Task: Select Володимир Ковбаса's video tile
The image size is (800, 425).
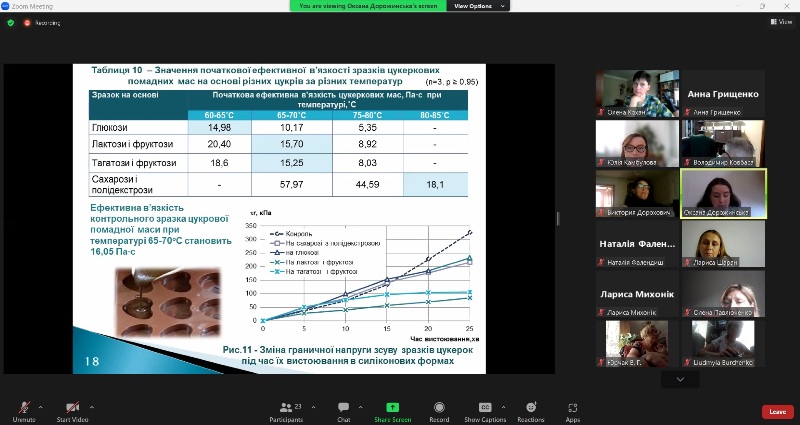Action: 723,143
